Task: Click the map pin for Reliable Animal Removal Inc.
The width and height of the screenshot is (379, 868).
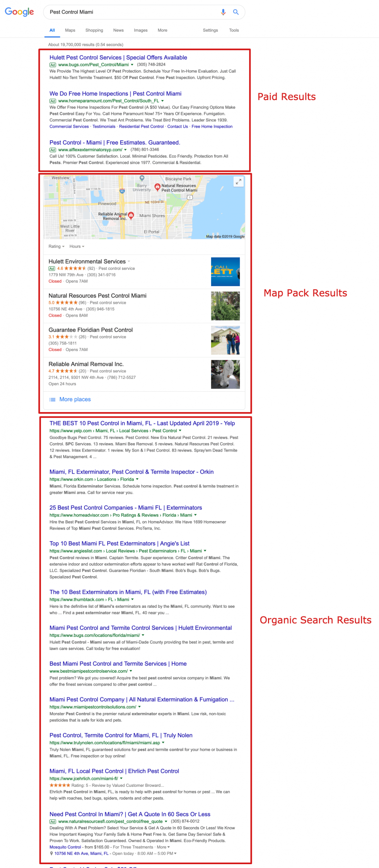Action: tap(131, 215)
